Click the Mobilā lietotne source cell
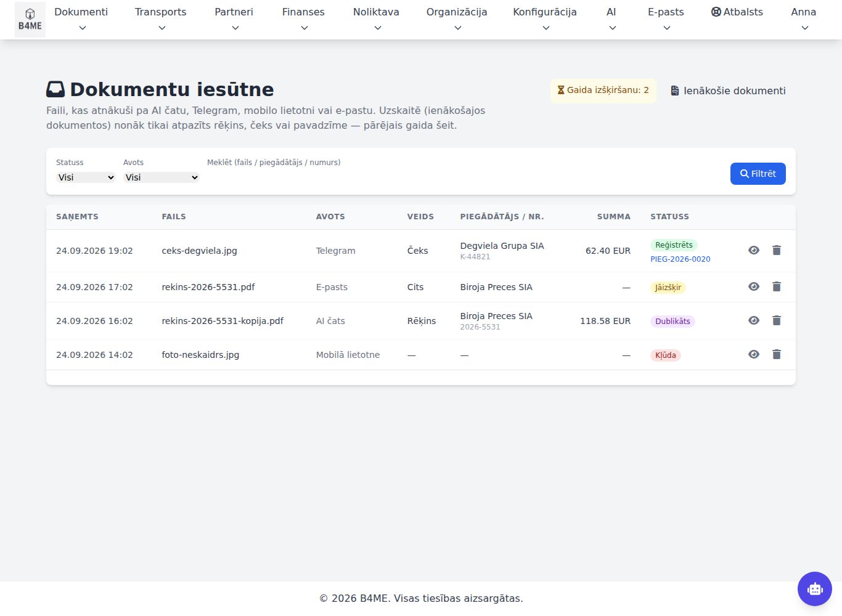 (x=348, y=355)
